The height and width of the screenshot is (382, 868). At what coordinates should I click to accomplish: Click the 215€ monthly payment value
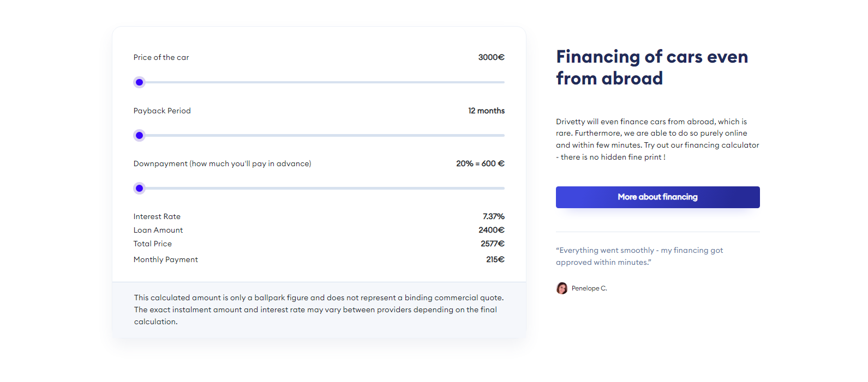click(495, 259)
